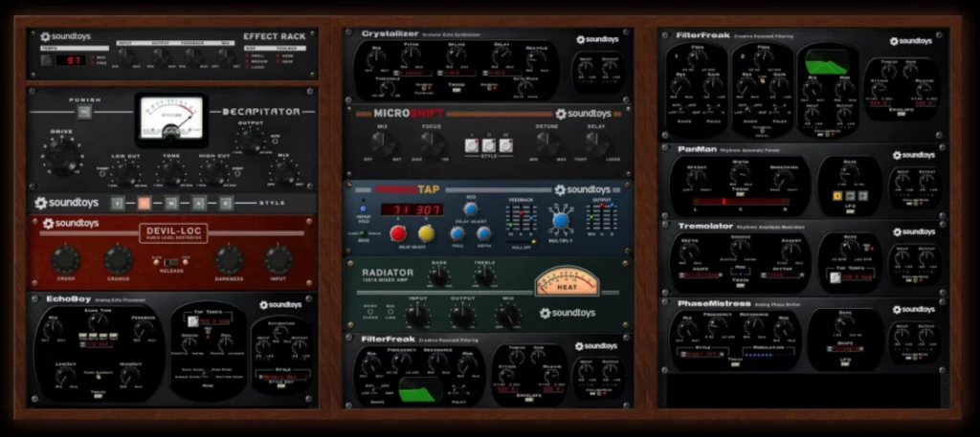This screenshot has width=980, height=437.
Task: Click the PrimalTap Rolloff slider
Action: click(x=522, y=242)
